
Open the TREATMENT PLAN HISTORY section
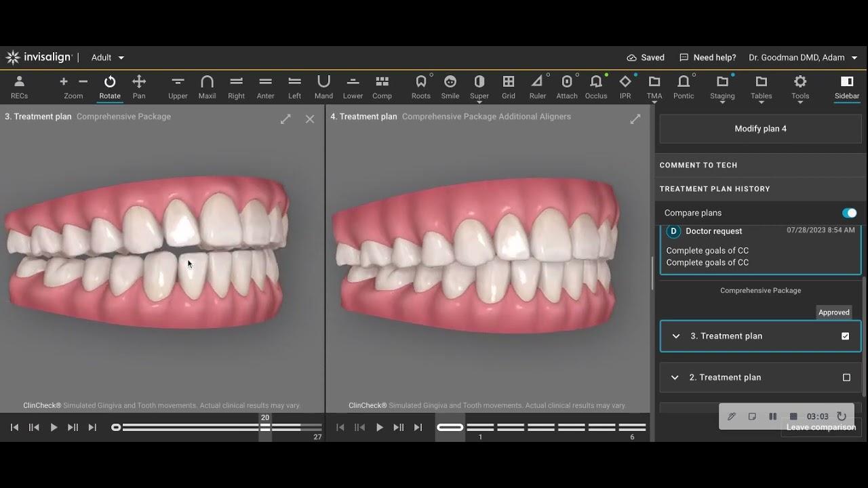coord(760,189)
